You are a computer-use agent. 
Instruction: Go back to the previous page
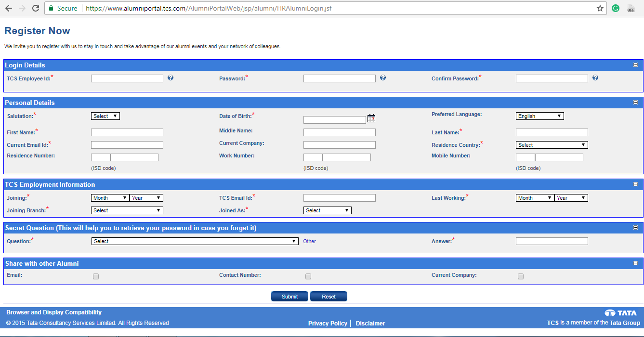[8, 8]
